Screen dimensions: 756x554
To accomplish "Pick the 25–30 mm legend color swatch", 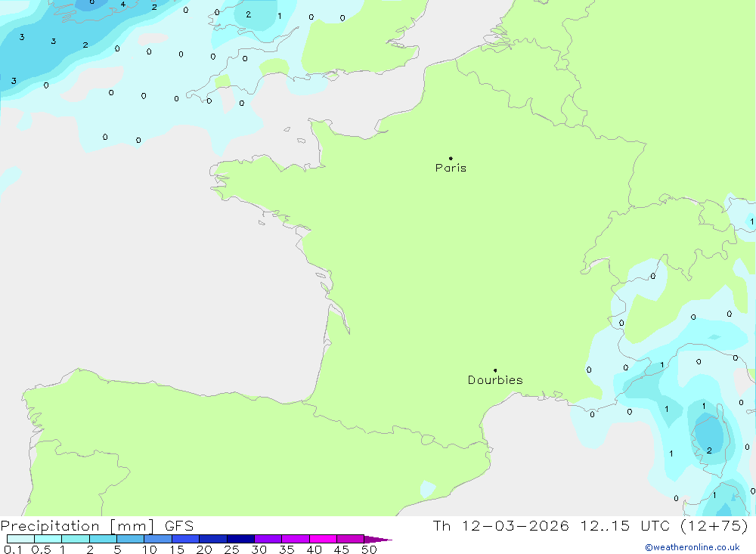I will (x=240, y=539).
